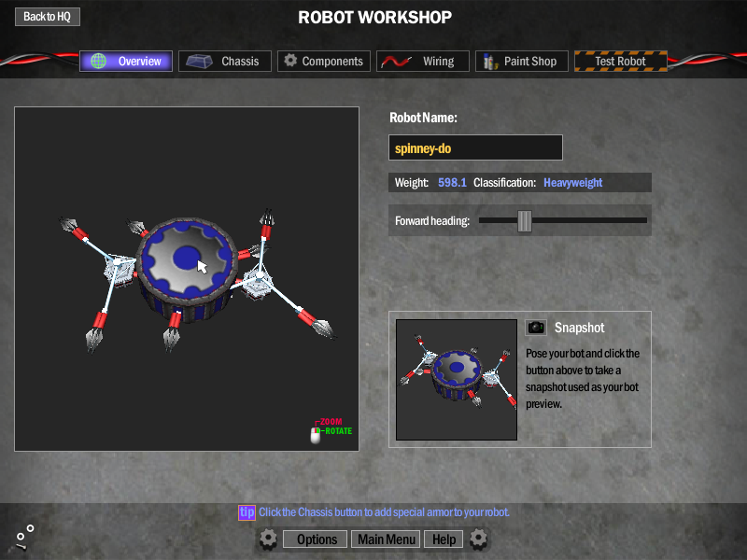Screen dimensions: 747x560
Task: Click the Back to HQ button
Action: 48,17
